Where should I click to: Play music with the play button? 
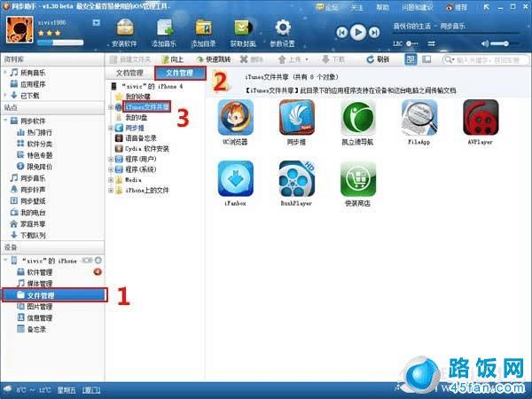coord(358,33)
